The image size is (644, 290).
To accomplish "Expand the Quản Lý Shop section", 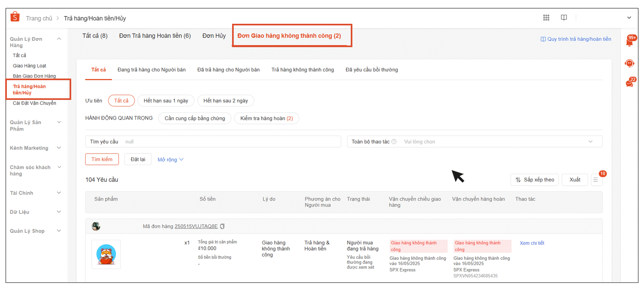I will 59,231.
